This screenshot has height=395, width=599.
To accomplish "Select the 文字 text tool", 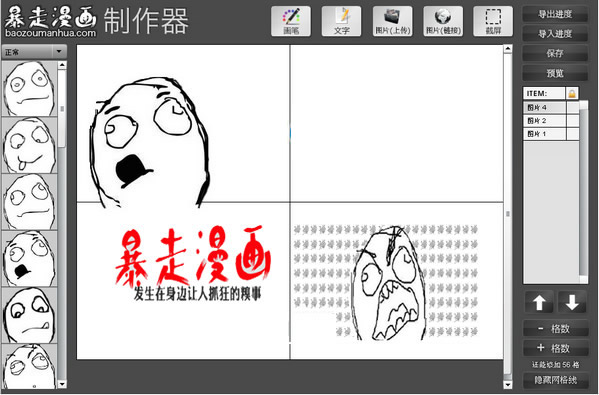I will point(341,21).
